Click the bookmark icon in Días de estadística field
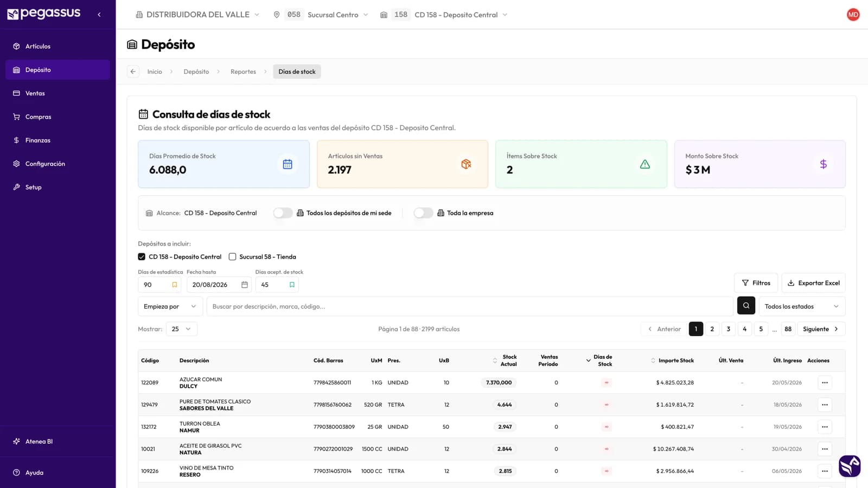The width and height of the screenshot is (868, 488). (174, 285)
